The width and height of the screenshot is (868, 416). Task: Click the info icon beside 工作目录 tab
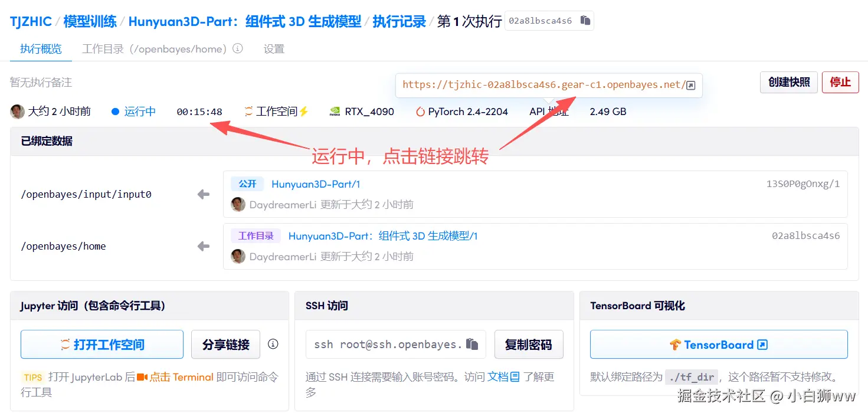238,48
